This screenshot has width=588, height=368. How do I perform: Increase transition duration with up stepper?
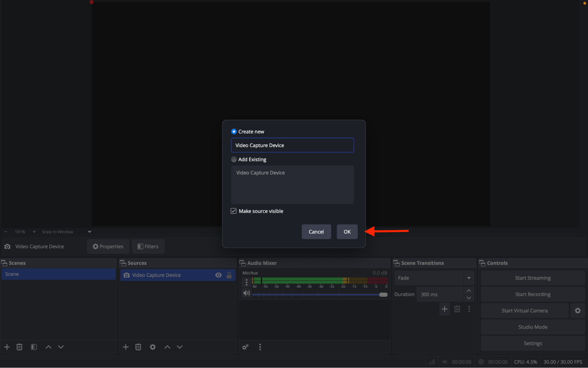tap(469, 291)
